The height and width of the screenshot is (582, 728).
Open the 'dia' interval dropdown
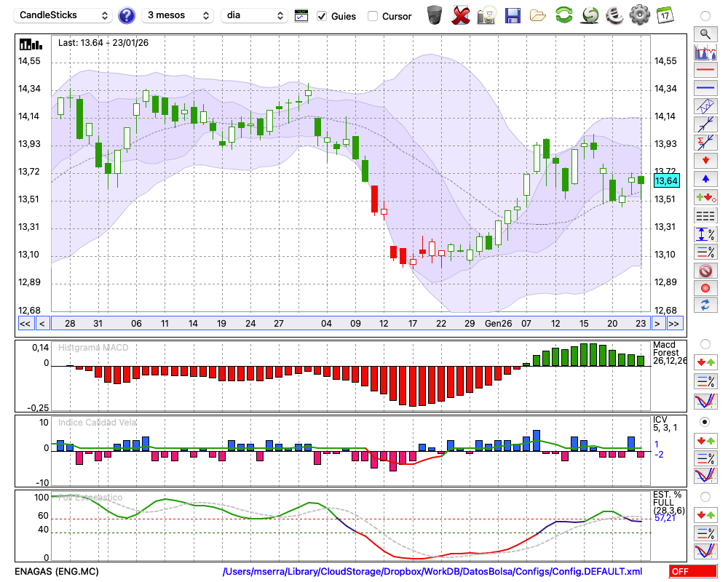[x=254, y=15]
